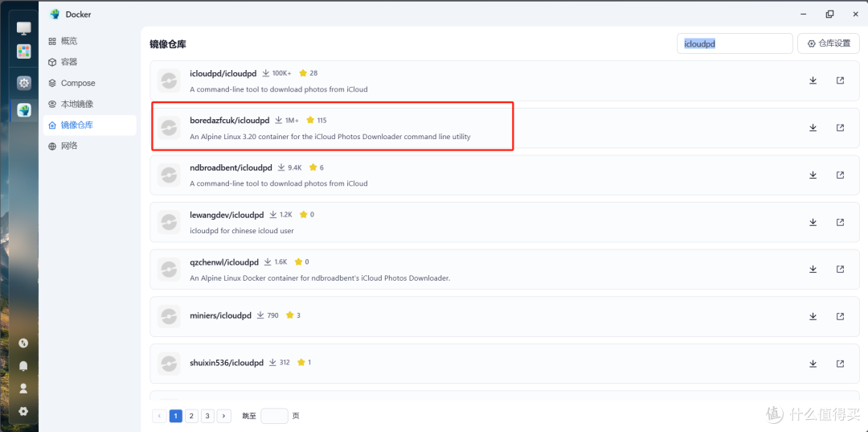Screen dimensions: 868x432
Task: Select the shuixin536/icloudpd repository name
Action: [x=227, y=363]
